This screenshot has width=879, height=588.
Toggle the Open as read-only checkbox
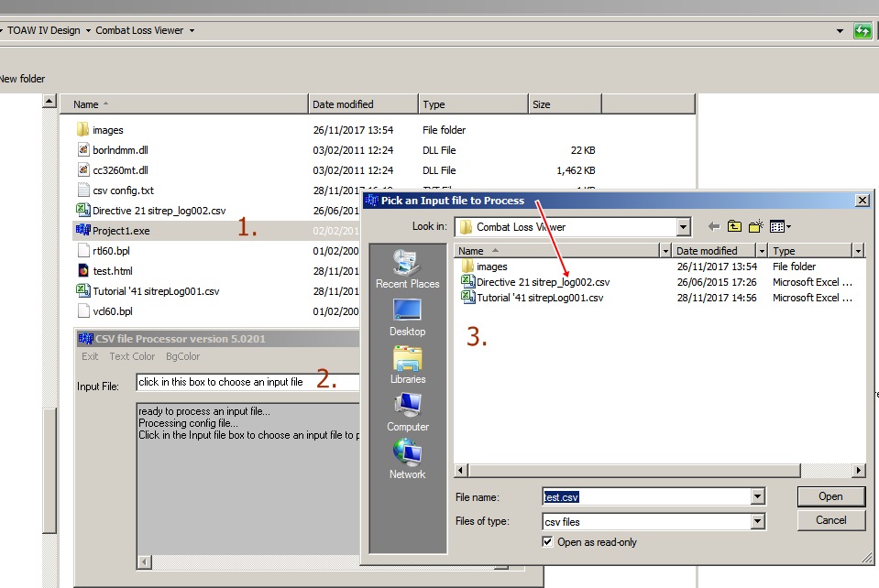point(547,541)
